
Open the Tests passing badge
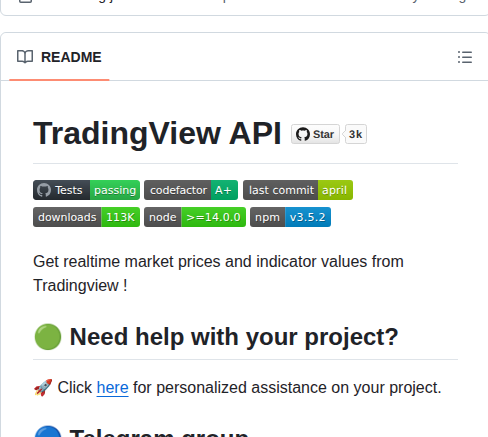(86, 190)
